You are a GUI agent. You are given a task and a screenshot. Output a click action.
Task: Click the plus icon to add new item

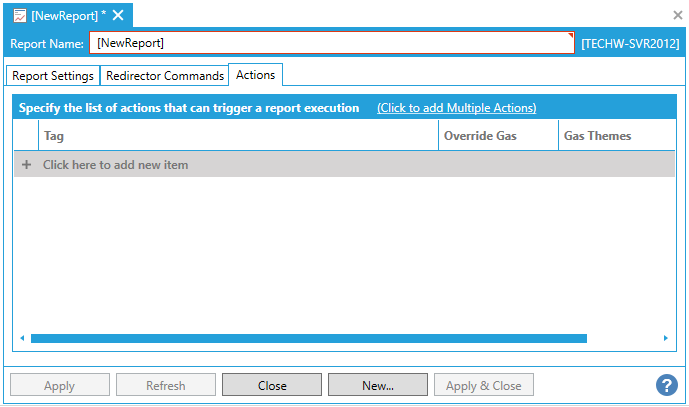[x=26, y=165]
